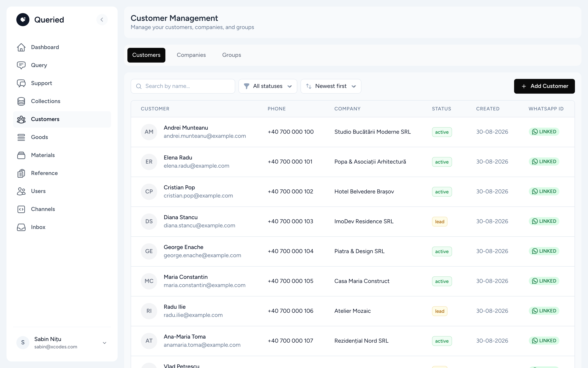This screenshot has height=368, width=588.
Task: Click the LINKED WhatsApp badge for Diana Stancu
Action: (x=544, y=221)
